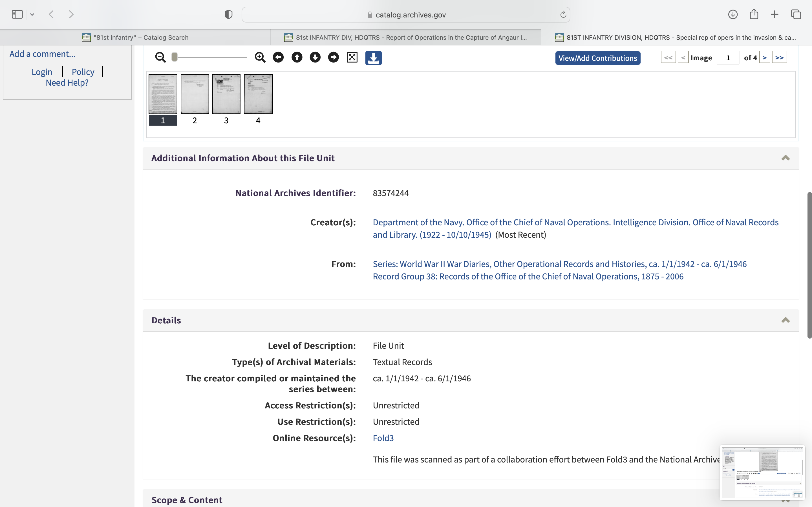Open the Fold3 online resource link
The height and width of the screenshot is (507, 812).
[x=383, y=438]
